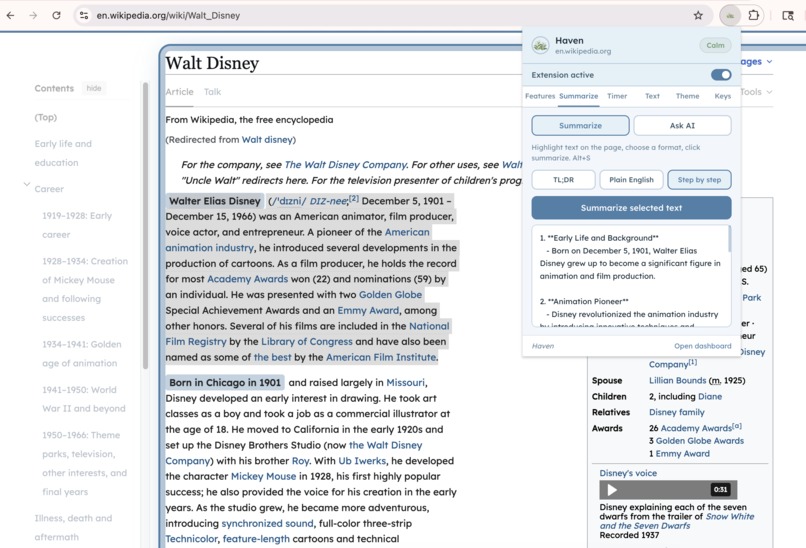This screenshot has width=806, height=548.
Task: Bookmark this page with the star icon
Action: tap(698, 15)
